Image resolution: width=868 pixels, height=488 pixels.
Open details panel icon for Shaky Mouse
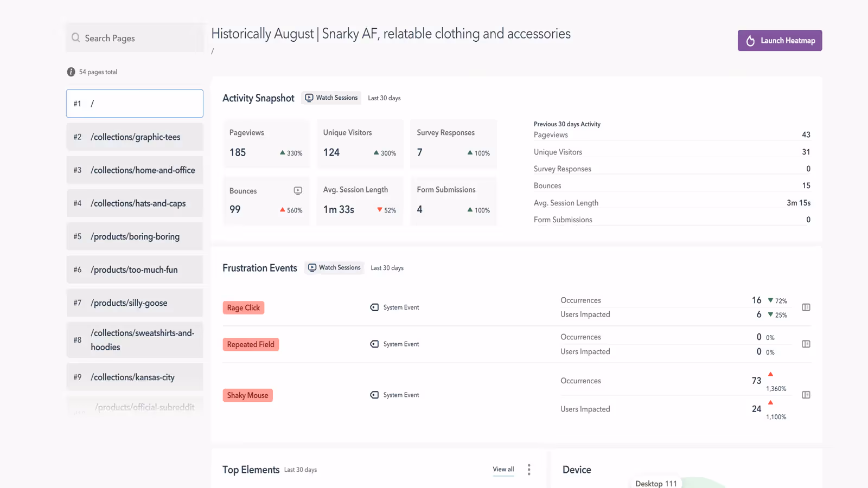coord(806,395)
